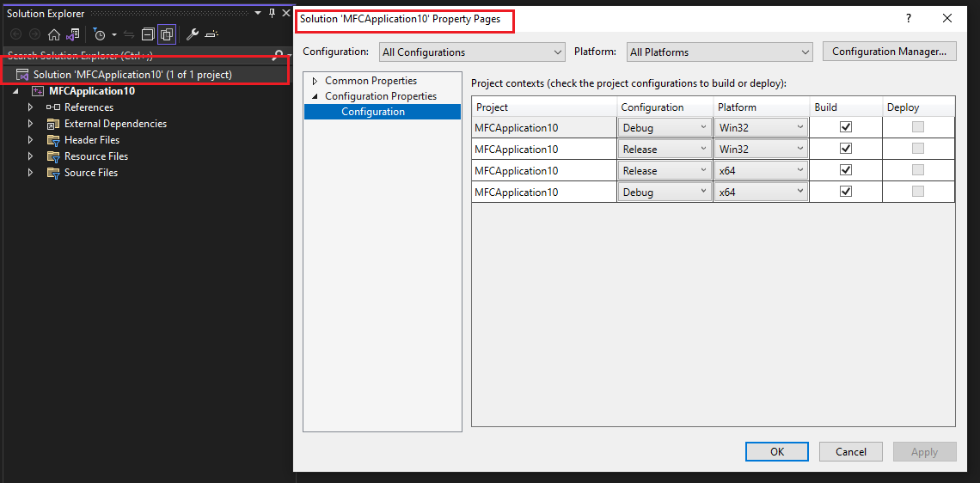
Task: Uncheck Build for Release x64 row
Action: (x=846, y=170)
